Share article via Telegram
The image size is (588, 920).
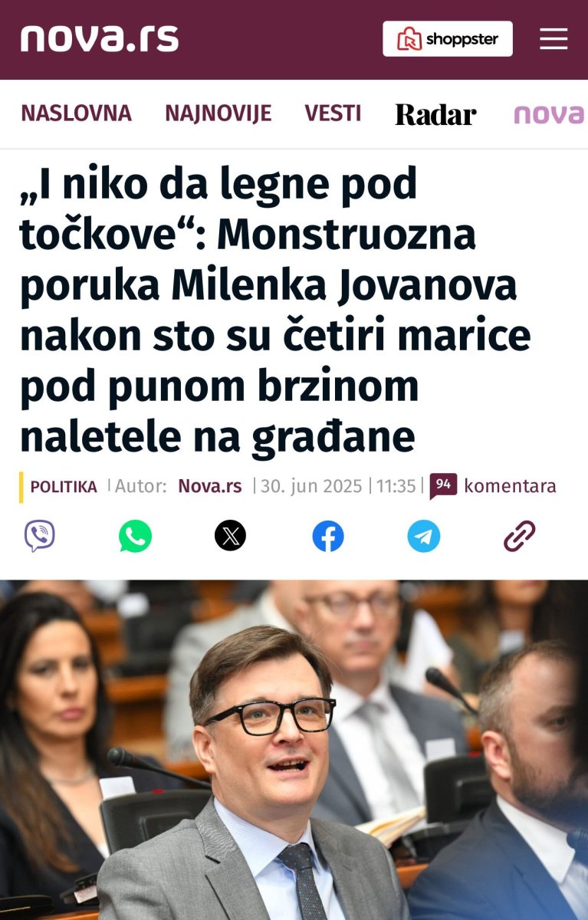pos(424,535)
